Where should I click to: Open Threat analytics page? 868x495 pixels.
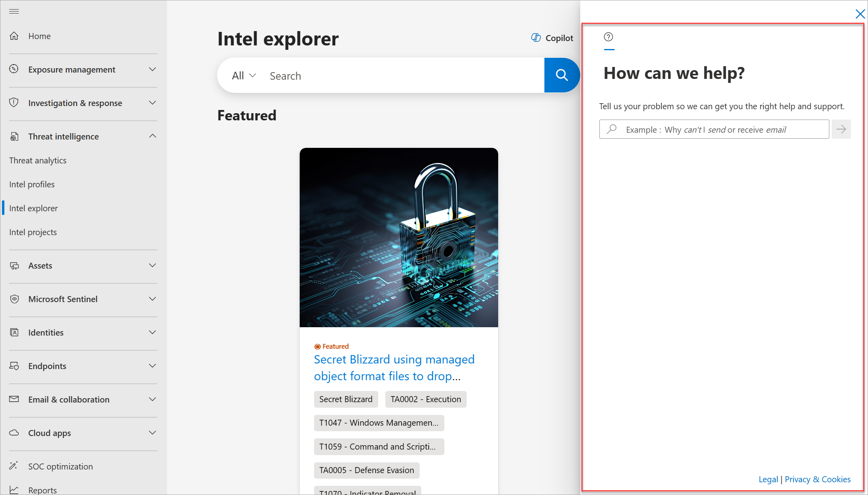38,160
